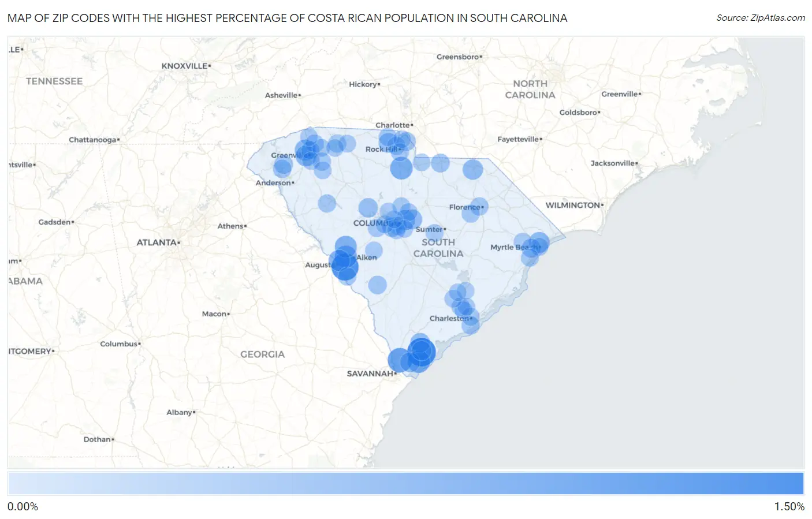Click the map title heading text

coord(288,18)
